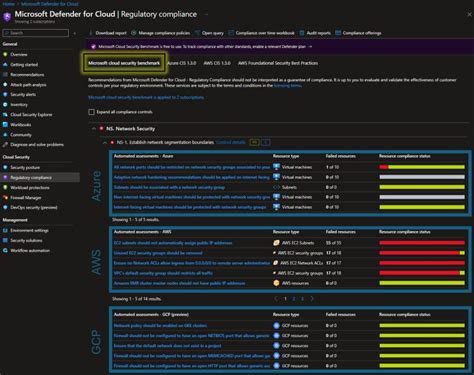Click the Workload protections icon

coord(5,187)
